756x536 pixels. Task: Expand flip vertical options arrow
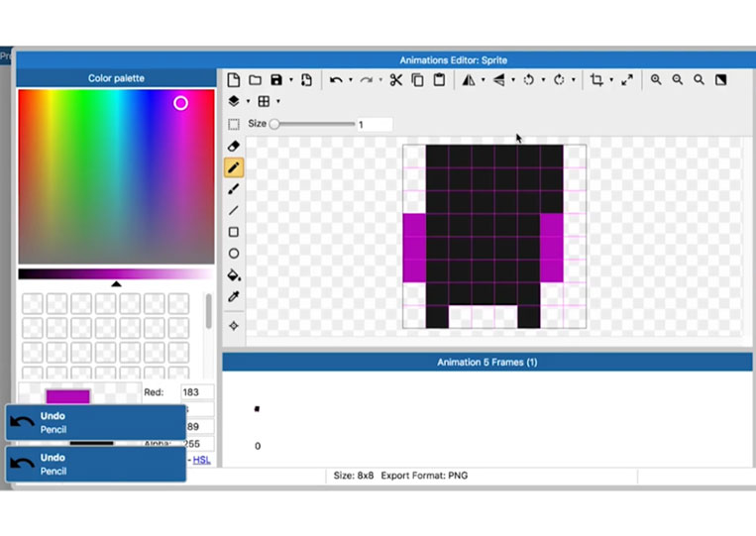point(513,80)
